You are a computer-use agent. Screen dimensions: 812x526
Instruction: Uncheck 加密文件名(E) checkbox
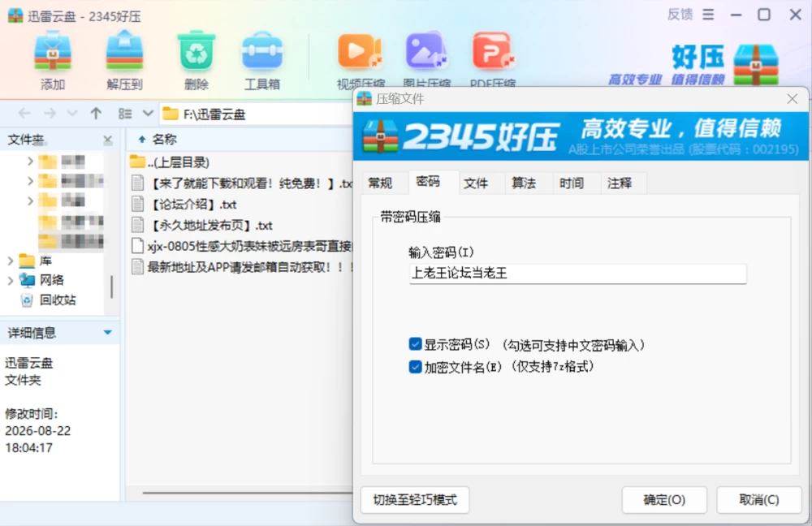coord(415,367)
